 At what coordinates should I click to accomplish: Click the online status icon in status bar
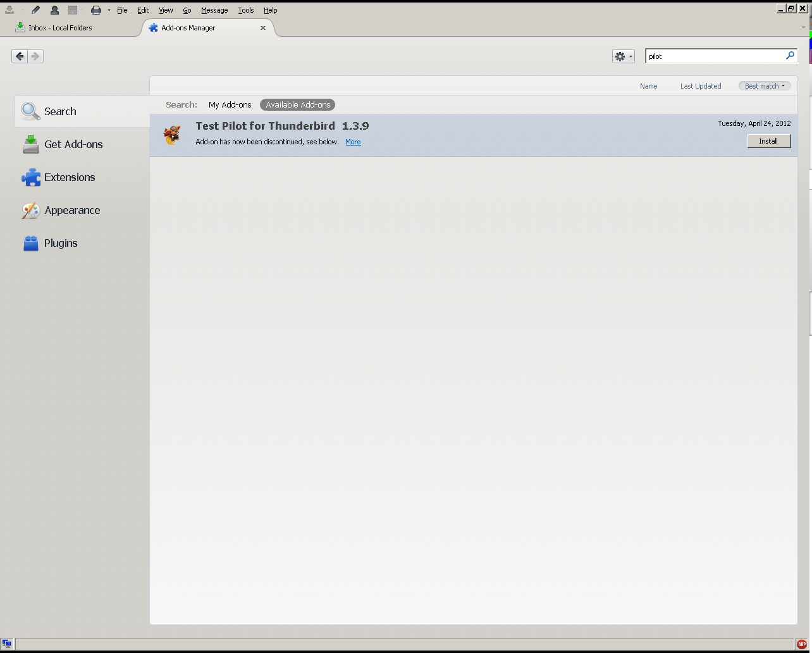pyautogui.click(x=7, y=644)
